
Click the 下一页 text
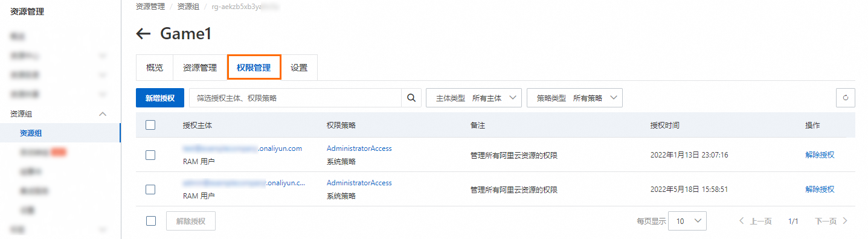tap(826, 221)
